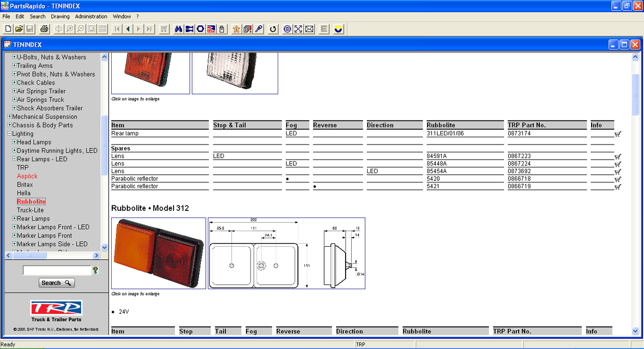The width and height of the screenshot is (644, 349).
Task: Expand Marker Lamps Front - LED node
Action: pyautogui.click(x=15, y=227)
